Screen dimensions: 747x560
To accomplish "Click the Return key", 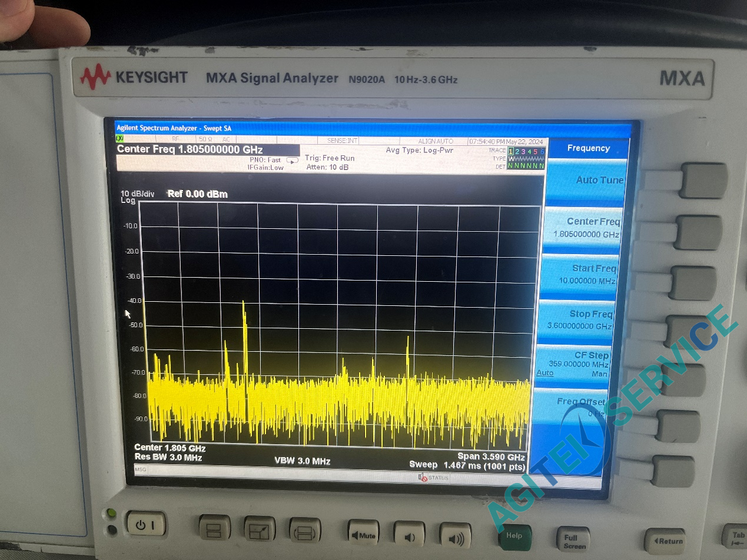I will [x=665, y=541].
